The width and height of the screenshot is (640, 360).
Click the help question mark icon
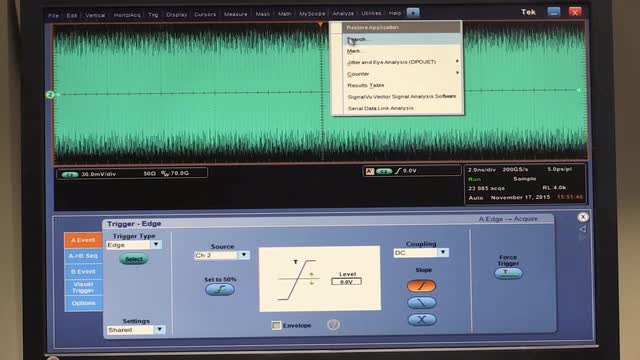coord(333,325)
